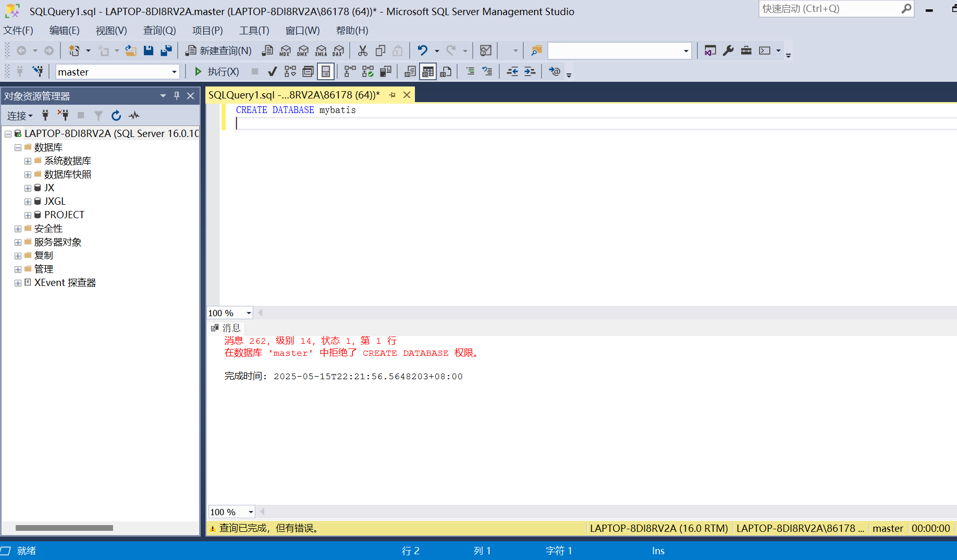
Task: Toggle auto-hide pin of Object Explorer
Action: [x=177, y=96]
